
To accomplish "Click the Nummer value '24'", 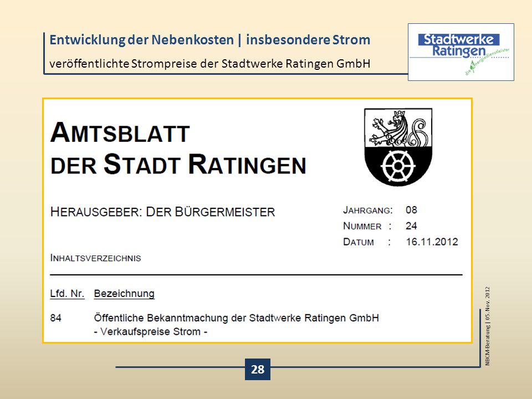I will (411, 226).
